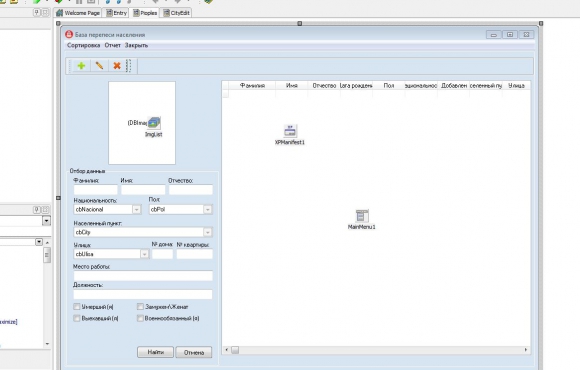
Task: Toggle the Военнообязанный checkbox
Action: point(140,318)
